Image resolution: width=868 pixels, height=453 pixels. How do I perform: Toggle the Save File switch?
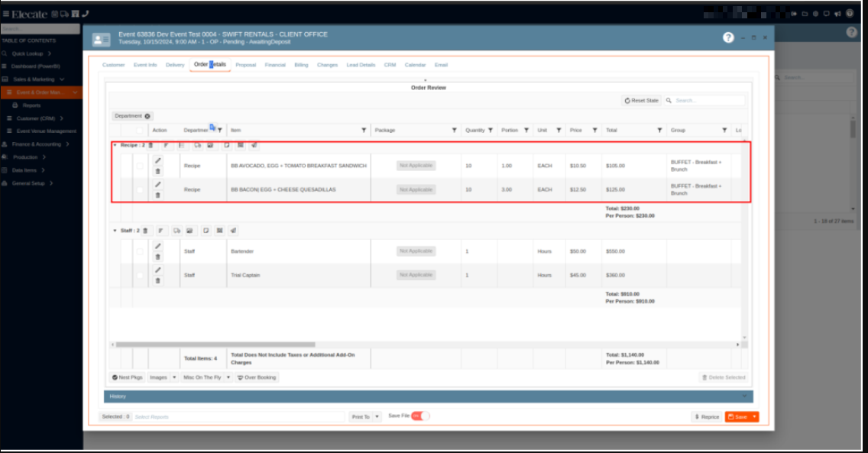(421, 416)
